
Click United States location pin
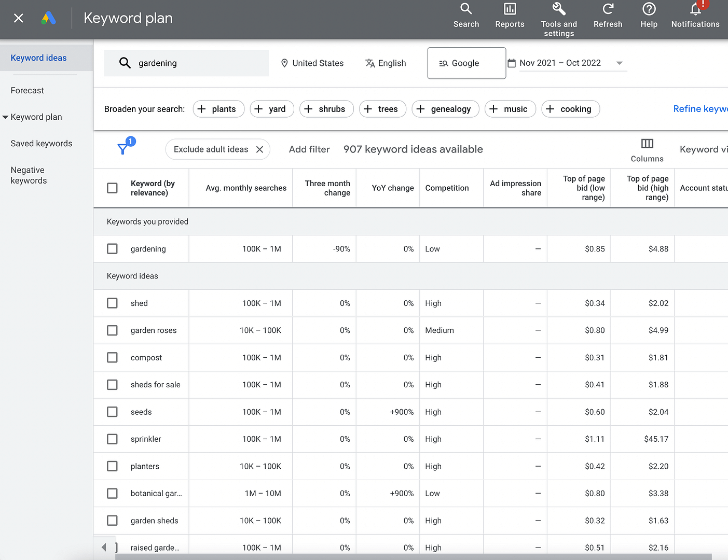point(284,63)
